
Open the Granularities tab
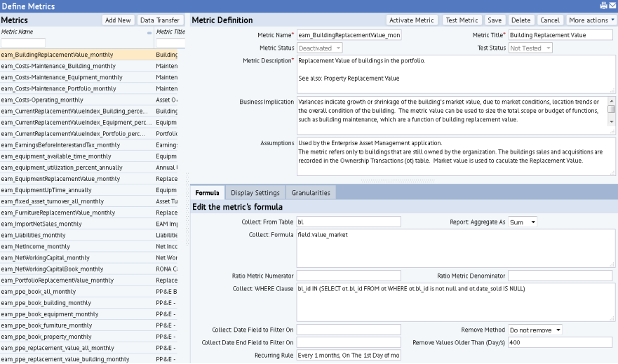[x=311, y=193]
